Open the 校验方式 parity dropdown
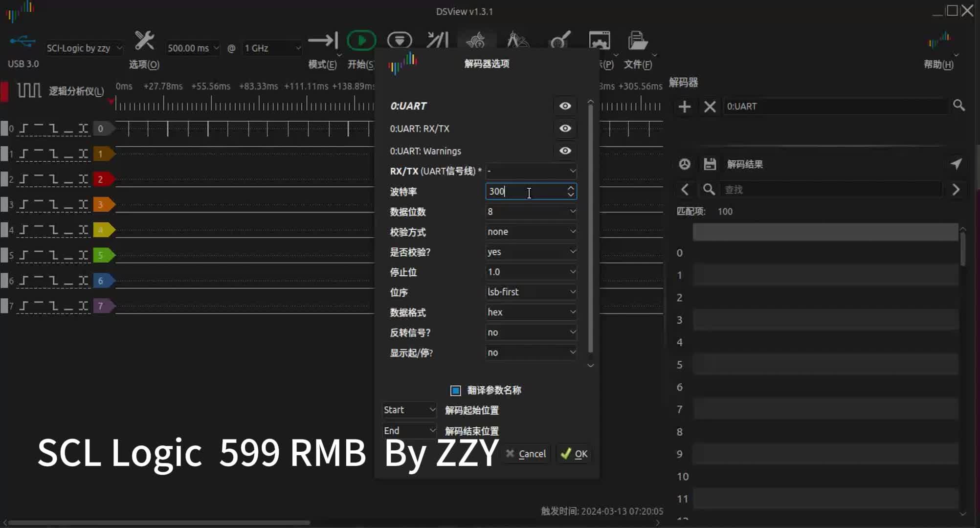The image size is (980, 528). (x=531, y=231)
